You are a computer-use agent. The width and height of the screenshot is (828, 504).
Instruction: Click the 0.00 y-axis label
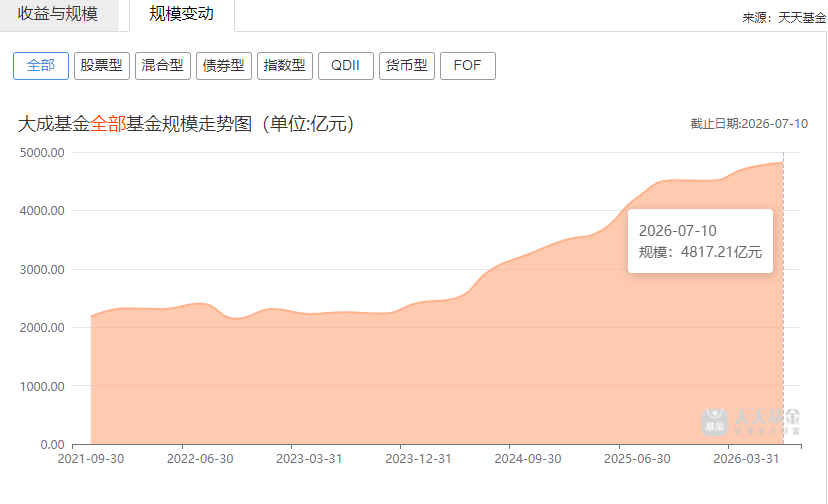pyautogui.click(x=52, y=445)
